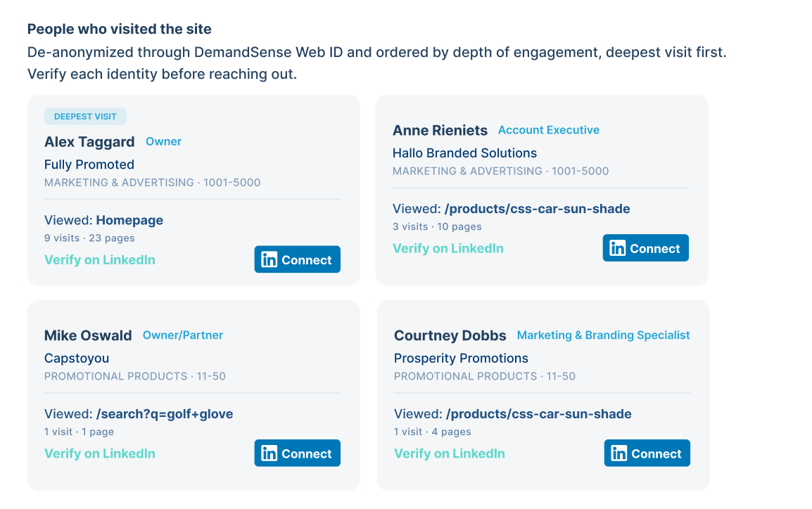Click Connect button on Anne Rieniets' card
This screenshot has width=812, height=509.
click(646, 247)
